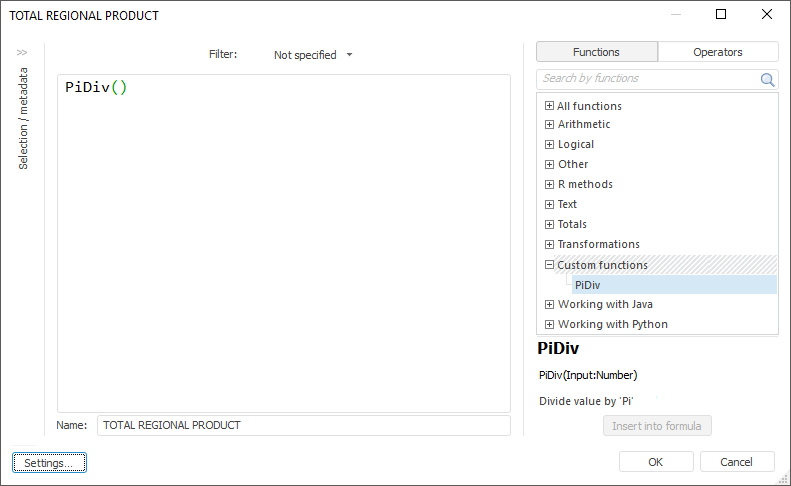This screenshot has height=486, width=791.
Task: Switch to the Functions tab
Action: [597, 52]
